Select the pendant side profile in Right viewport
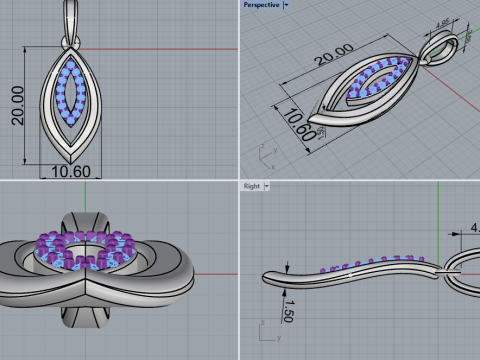The width and height of the screenshot is (480, 360). point(352,273)
